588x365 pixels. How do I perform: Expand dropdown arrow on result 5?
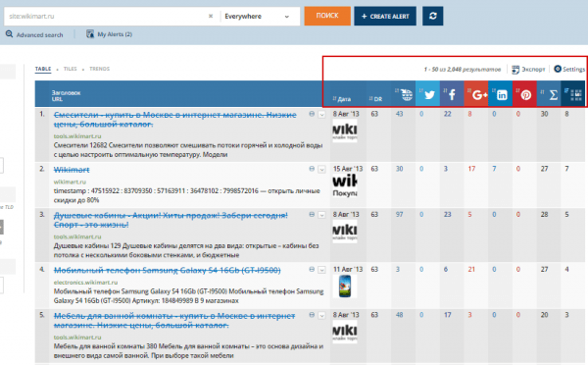(321, 315)
